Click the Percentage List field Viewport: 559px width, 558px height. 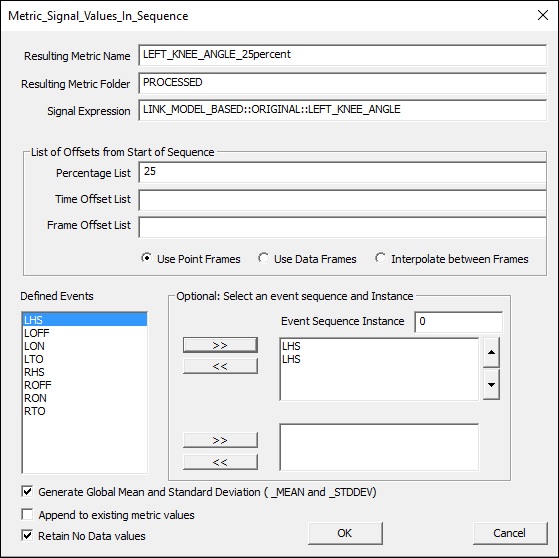(342, 172)
